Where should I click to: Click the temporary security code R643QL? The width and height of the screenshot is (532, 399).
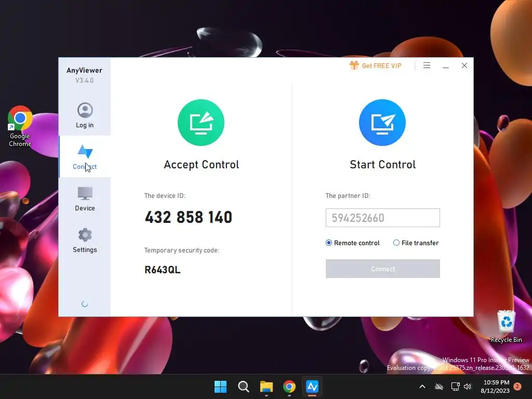click(x=163, y=270)
